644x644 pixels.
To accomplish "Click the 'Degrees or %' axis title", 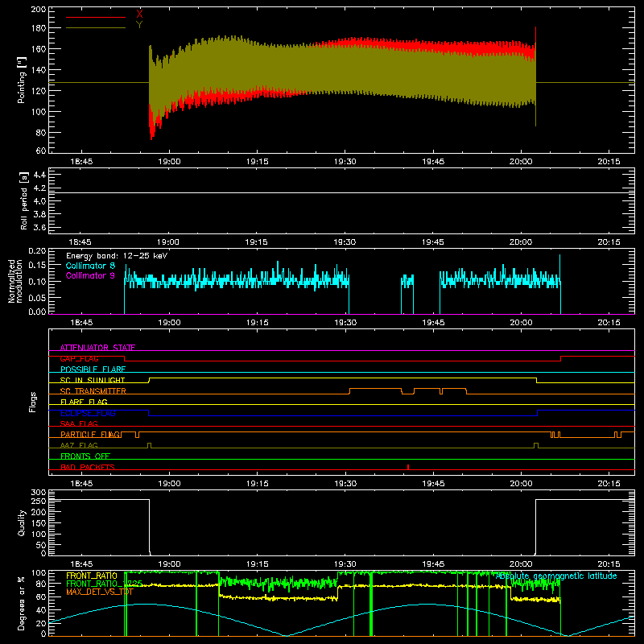I will pyautogui.click(x=21, y=603).
